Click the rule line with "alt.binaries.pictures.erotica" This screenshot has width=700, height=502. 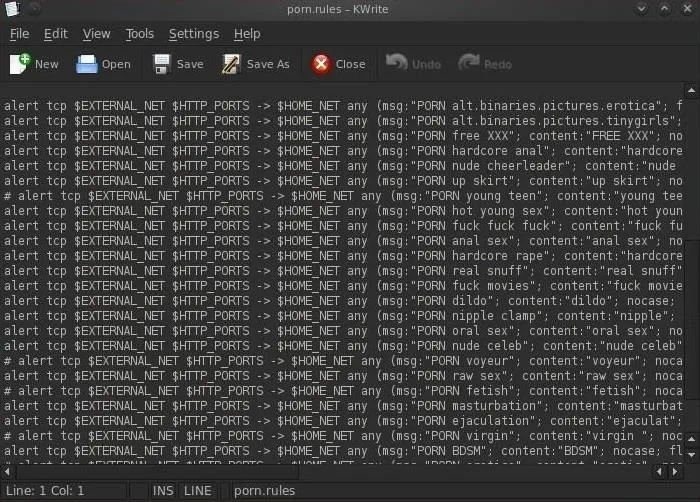pyautogui.click(x=343, y=106)
